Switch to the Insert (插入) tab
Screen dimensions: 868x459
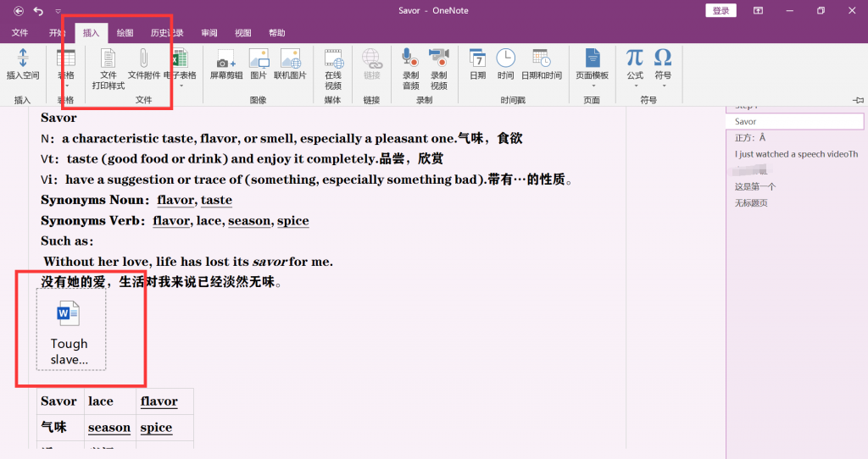tap(91, 33)
